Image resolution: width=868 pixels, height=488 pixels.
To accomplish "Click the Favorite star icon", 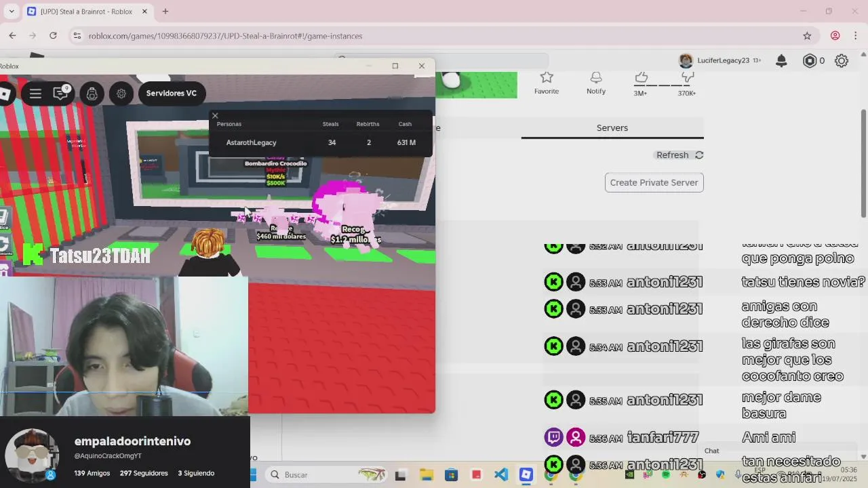I will pos(547,77).
